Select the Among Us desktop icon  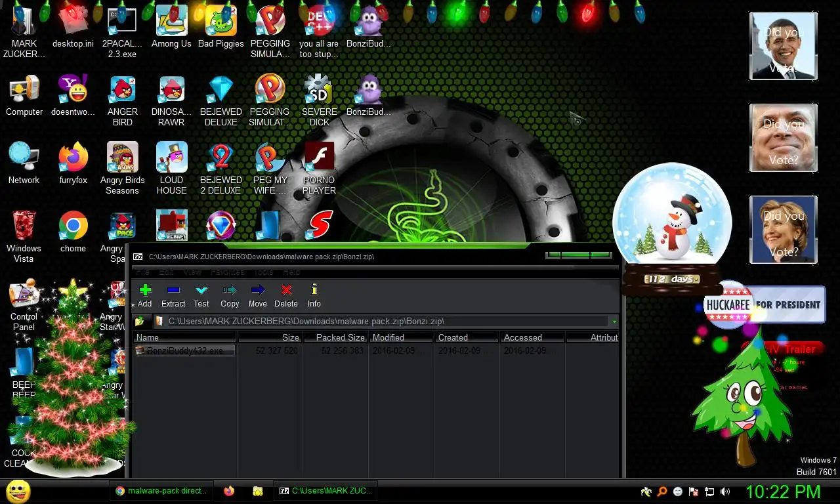pos(171,28)
